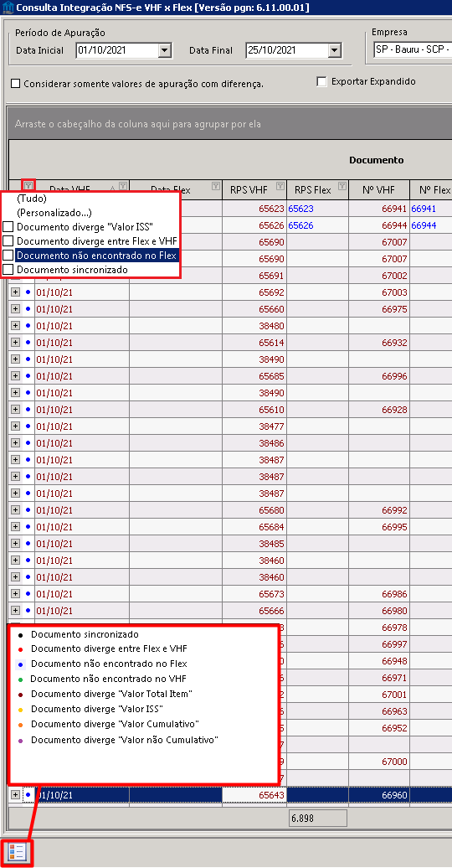452x868 pixels.
Task: Expand the row with RPS VHF 38486
Action: tap(16, 443)
